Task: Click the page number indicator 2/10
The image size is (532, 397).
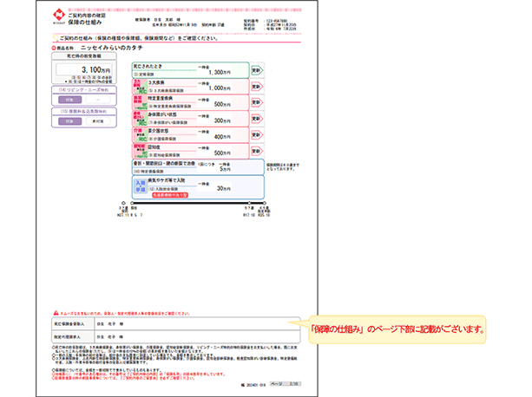Action: pos(286,384)
